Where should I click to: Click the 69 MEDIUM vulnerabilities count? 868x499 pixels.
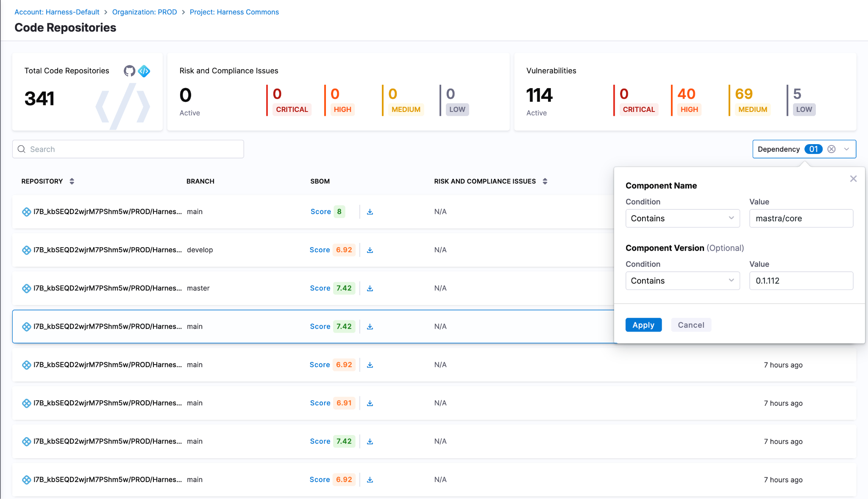click(744, 94)
